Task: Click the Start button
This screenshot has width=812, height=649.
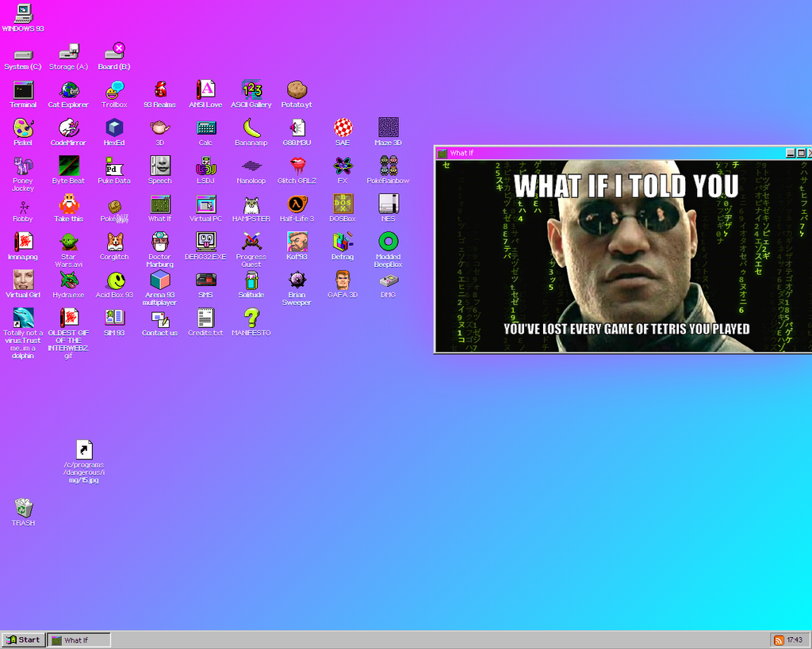Action: point(23,639)
